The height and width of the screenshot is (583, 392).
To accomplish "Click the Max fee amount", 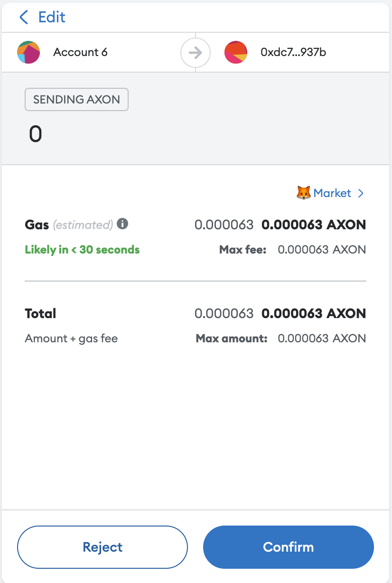I will 322,250.
